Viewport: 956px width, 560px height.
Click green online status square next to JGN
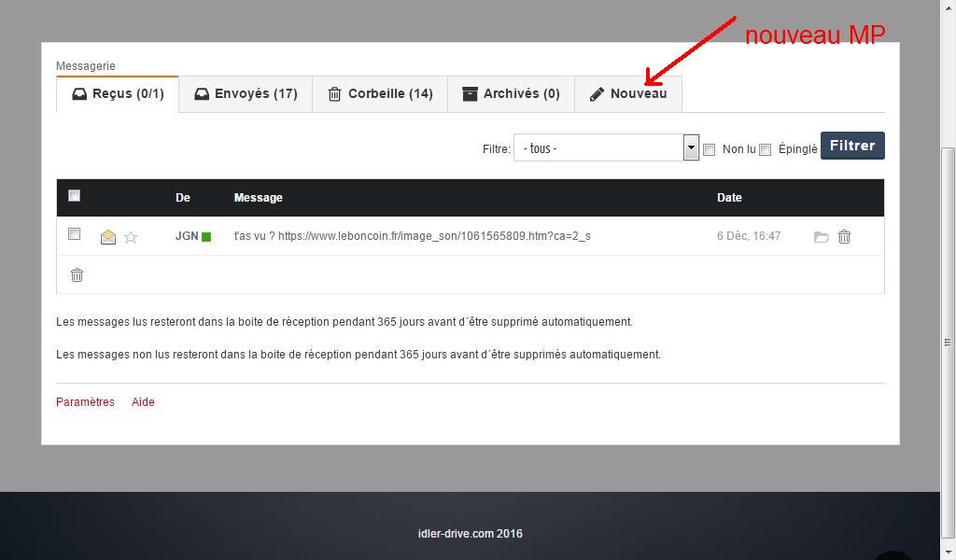(x=206, y=237)
